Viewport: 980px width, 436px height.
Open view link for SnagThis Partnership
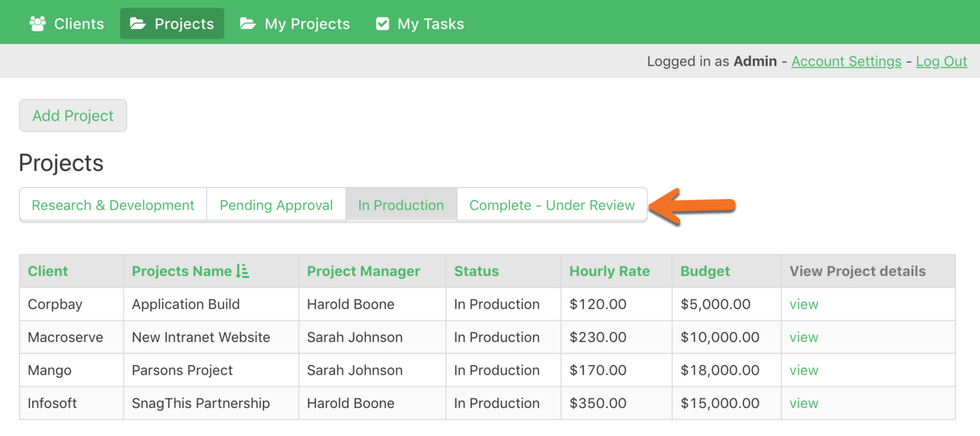803,403
